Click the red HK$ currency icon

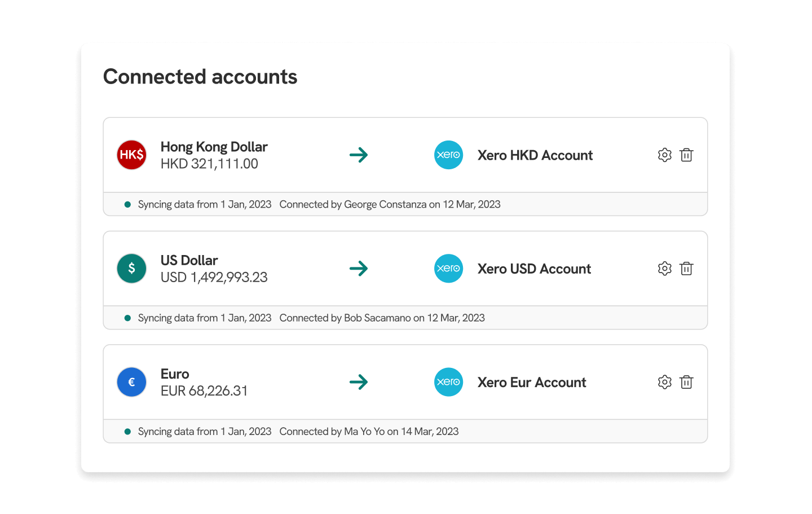(131, 155)
